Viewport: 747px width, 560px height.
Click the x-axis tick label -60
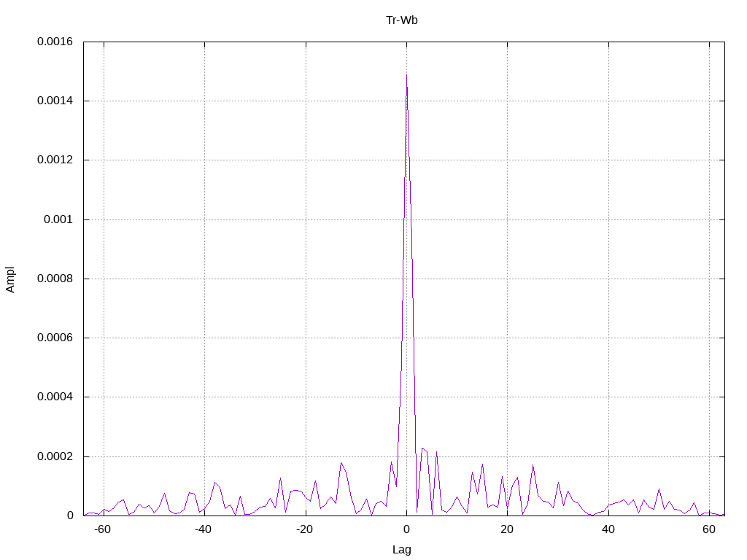coord(102,529)
